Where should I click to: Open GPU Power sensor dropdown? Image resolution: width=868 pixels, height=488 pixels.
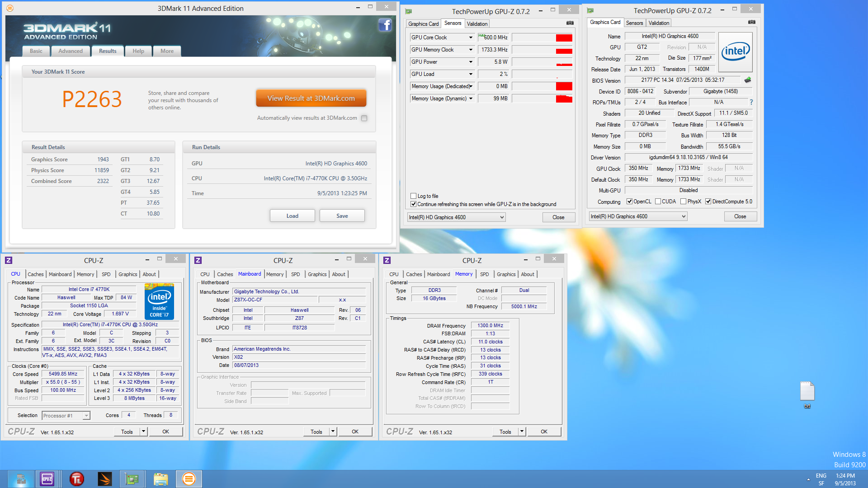coord(471,62)
